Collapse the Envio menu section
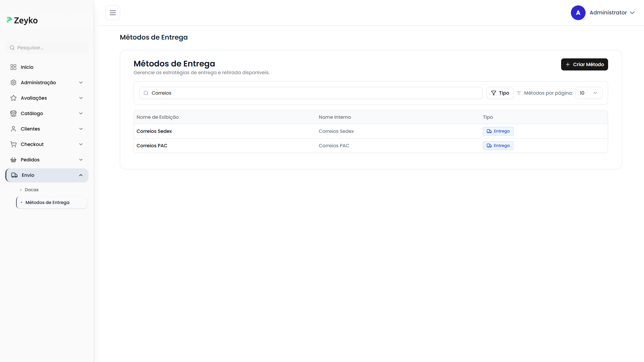The height and width of the screenshot is (362, 644). click(x=81, y=175)
